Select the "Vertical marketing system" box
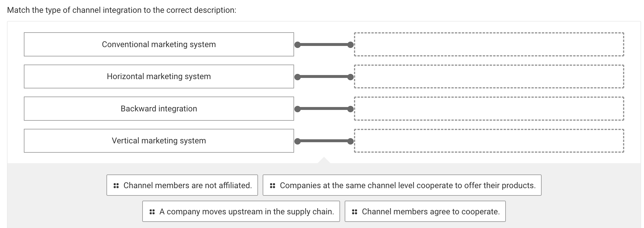Image resolution: width=644 pixels, height=228 pixels. (159, 141)
